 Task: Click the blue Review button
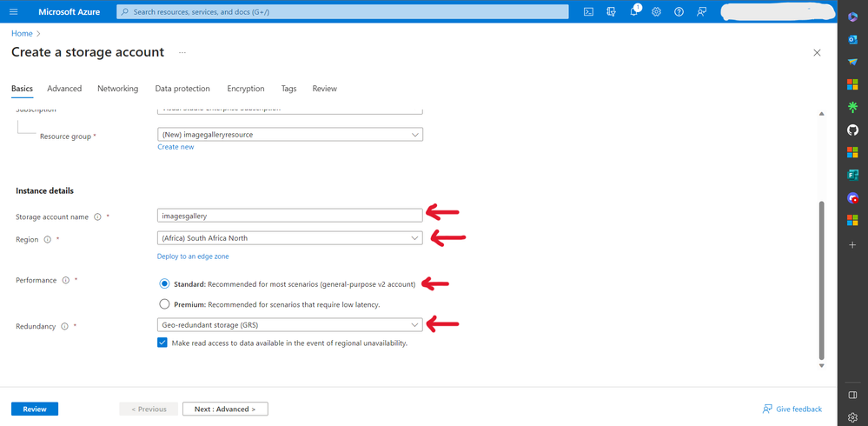click(x=35, y=409)
